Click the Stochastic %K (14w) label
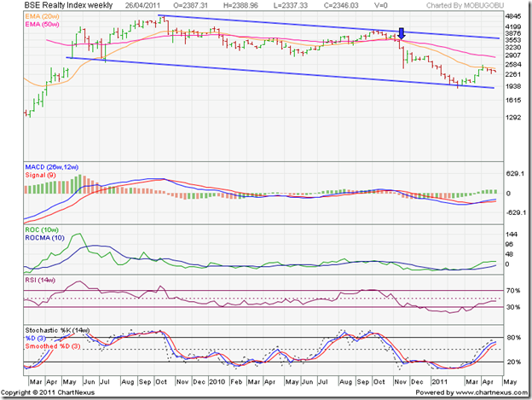532x400 pixels. [x=57, y=330]
